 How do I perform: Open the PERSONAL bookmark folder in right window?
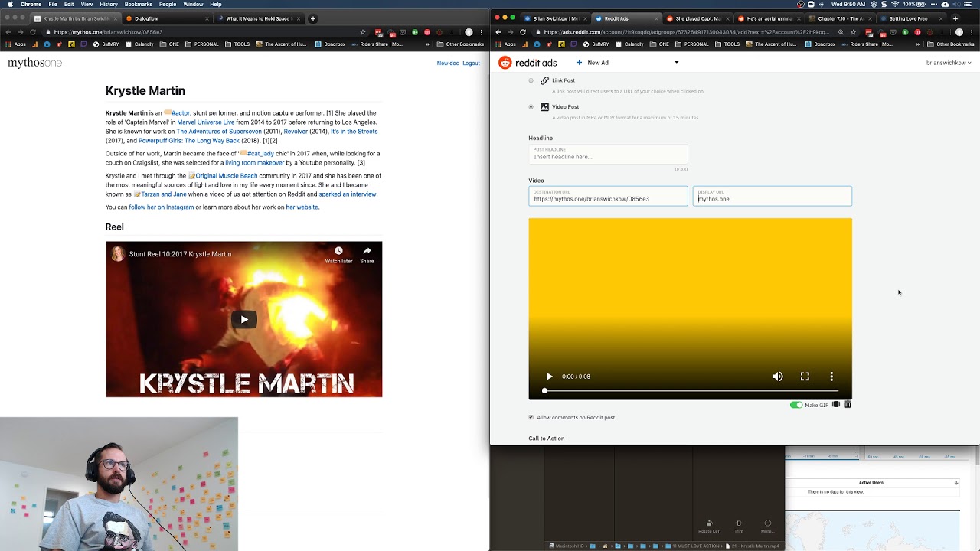pyautogui.click(x=691, y=44)
